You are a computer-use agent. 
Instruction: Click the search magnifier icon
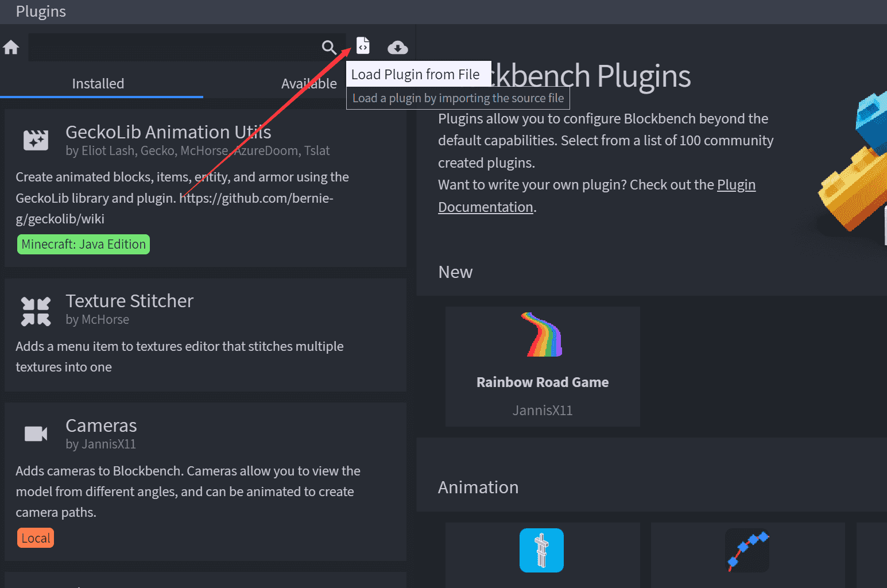coord(329,47)
